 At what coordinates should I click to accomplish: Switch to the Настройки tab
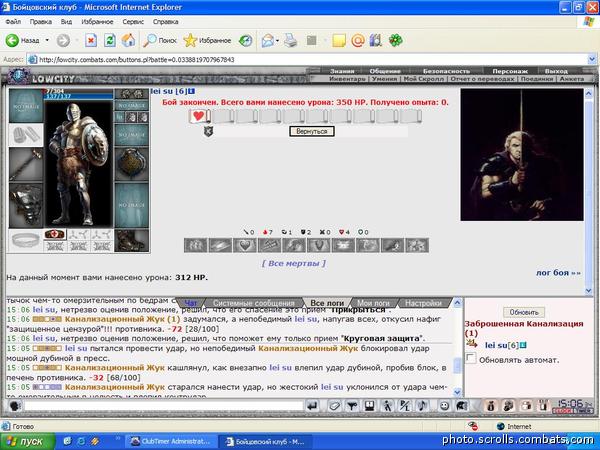[x=423, y=303]
